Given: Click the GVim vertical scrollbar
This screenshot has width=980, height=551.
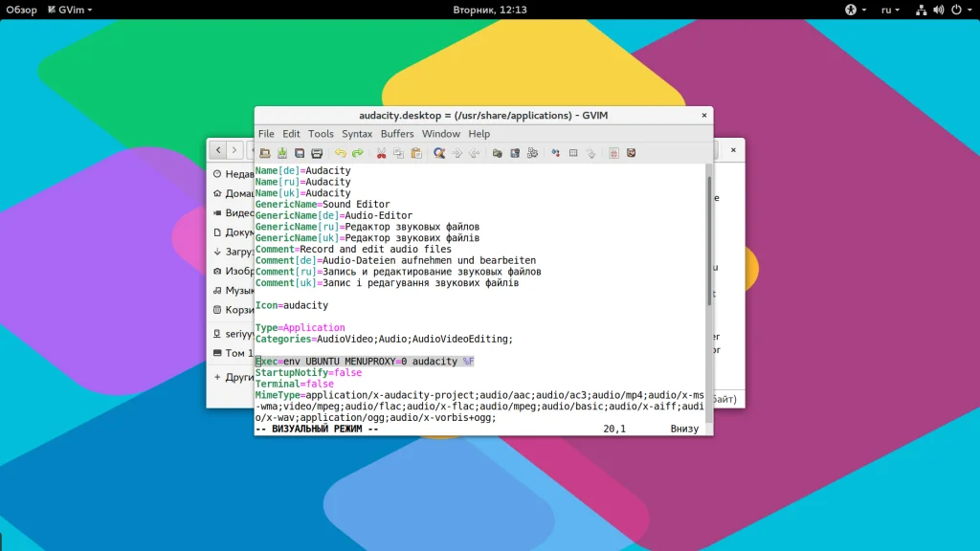Looking at the screenshot, I should (x=709, y=234).
